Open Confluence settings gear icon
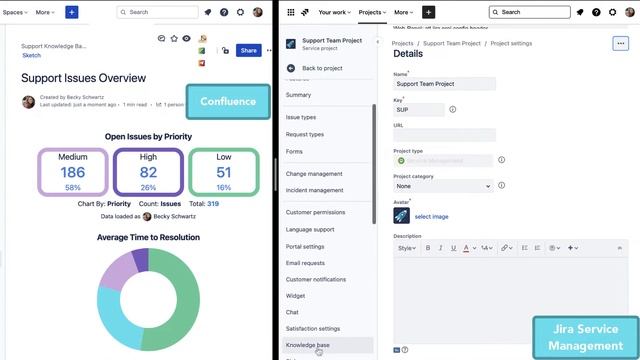This screenshot has height=360, width=640. (240, 12)
